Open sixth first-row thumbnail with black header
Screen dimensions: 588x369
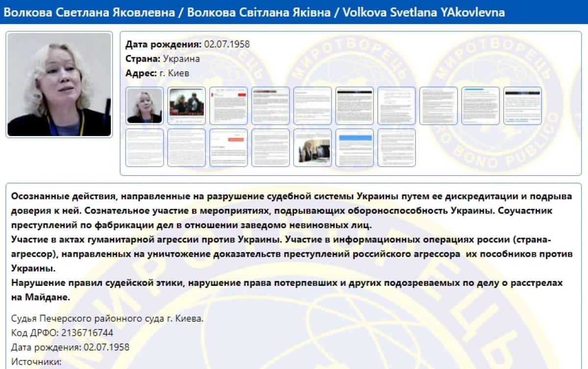click(x=355, y=106)
